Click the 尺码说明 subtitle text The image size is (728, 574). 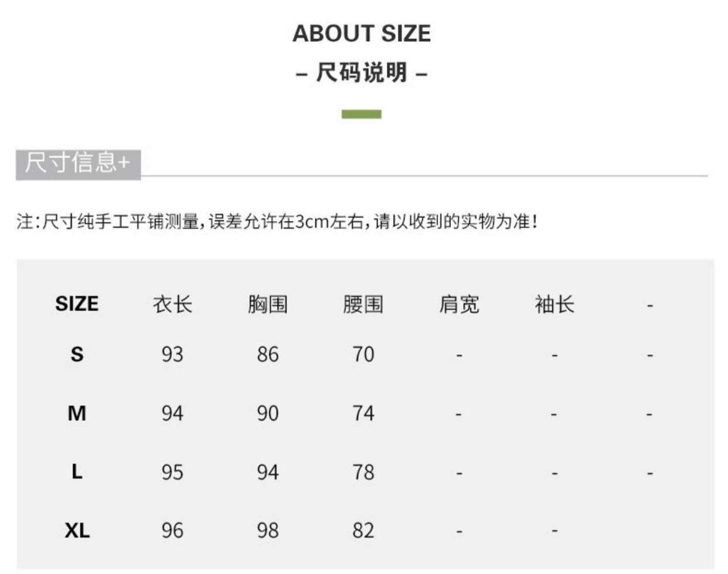click(362, 73)
